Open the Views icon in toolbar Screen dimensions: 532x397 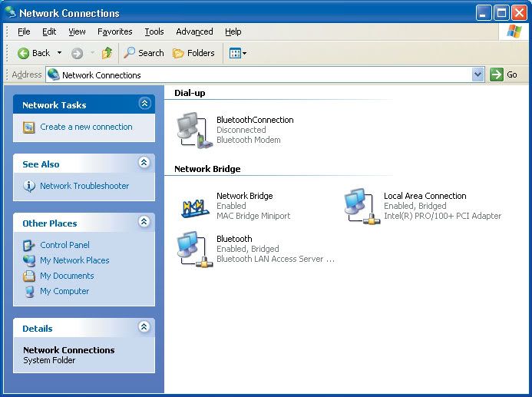pyautogui.click(x=235, y=53)
